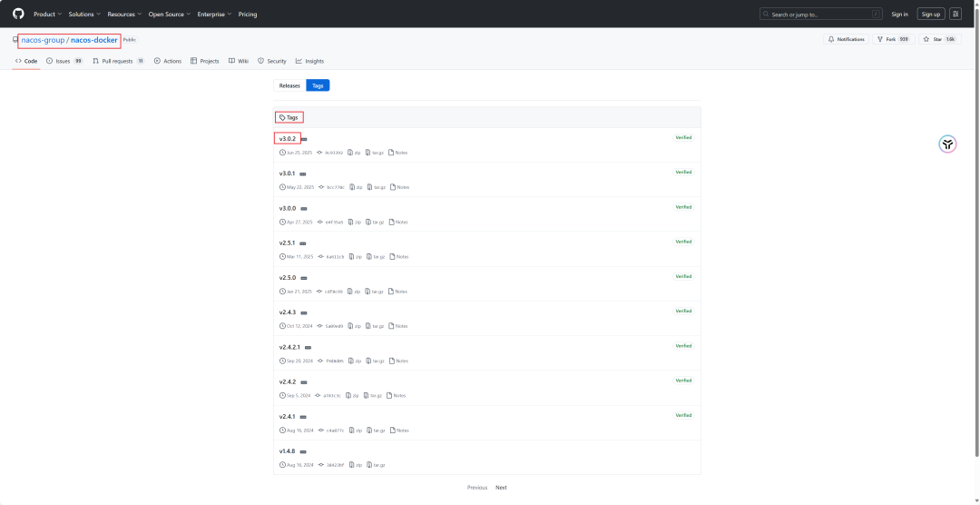
Task: Download the tar.gz archive for v2.4.1
Action: tap(375, 431)
